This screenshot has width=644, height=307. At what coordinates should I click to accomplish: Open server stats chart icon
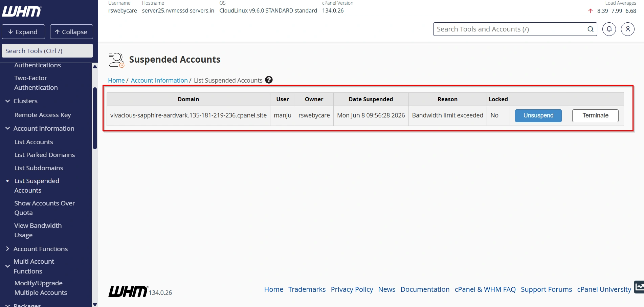point(639,287)
